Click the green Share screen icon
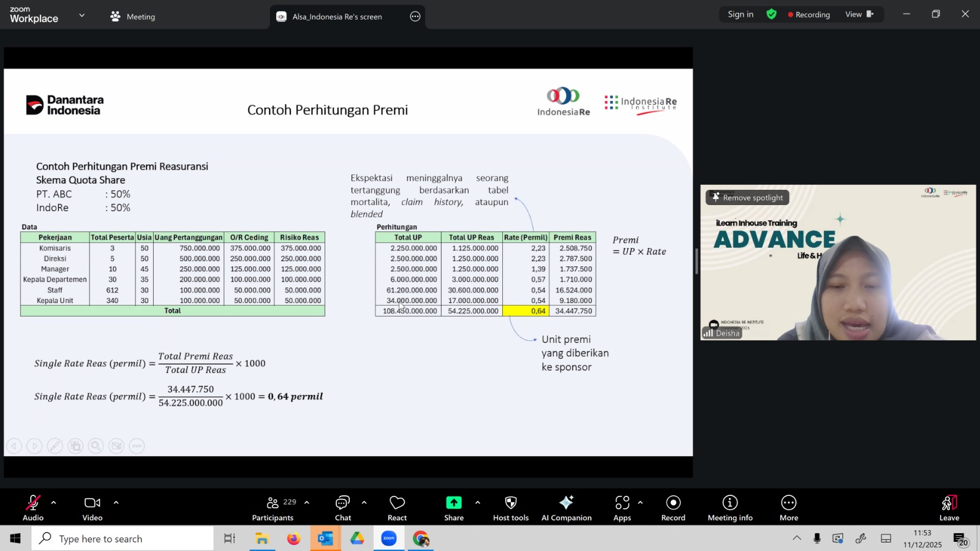 click(x=453, y=503)
